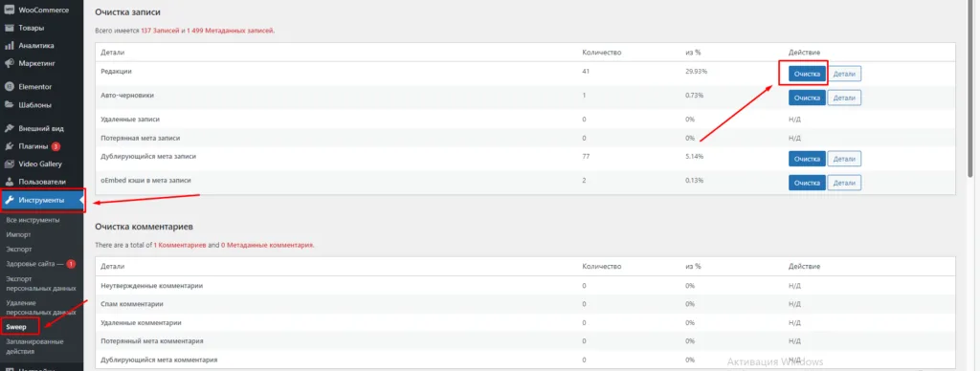Click the oEmbed кэш в мета записи label
Screen dimensions: 980x371
pyautogui.click(x=145, y=180)
